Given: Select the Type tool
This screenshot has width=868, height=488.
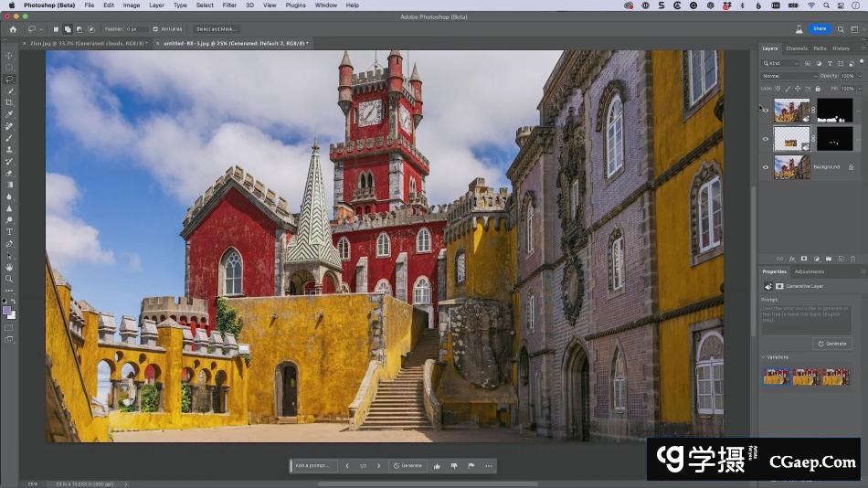Looking at the screenshot, I should pos(9,232).
